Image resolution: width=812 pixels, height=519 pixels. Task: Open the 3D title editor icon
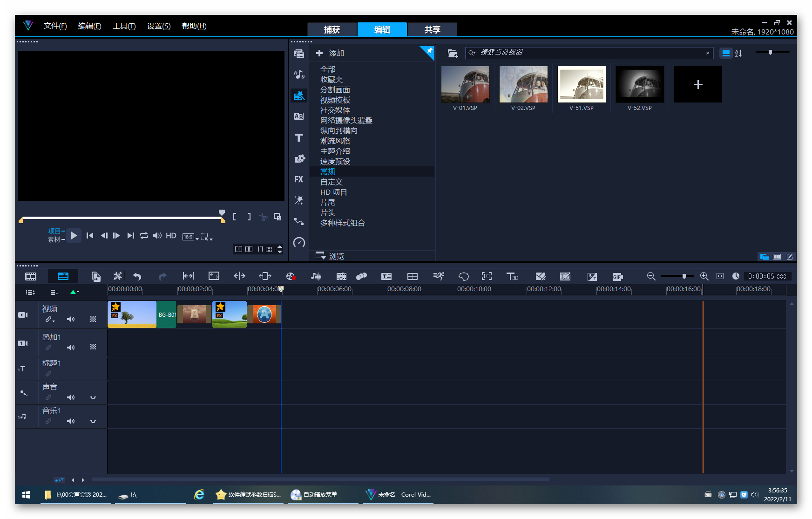click(x=512, y=276)
